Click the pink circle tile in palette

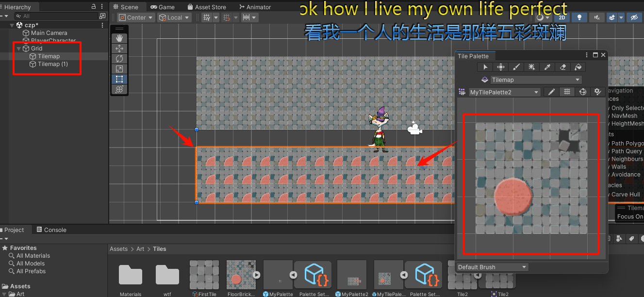513,197
